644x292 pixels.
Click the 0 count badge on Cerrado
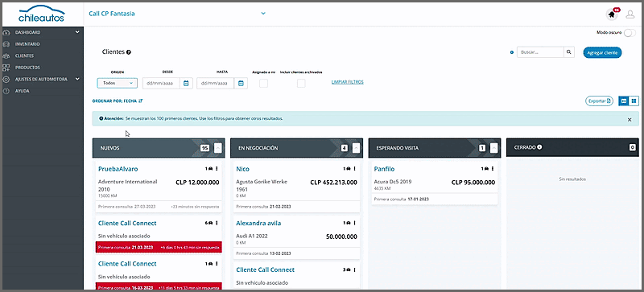click(x=633, y=147)
